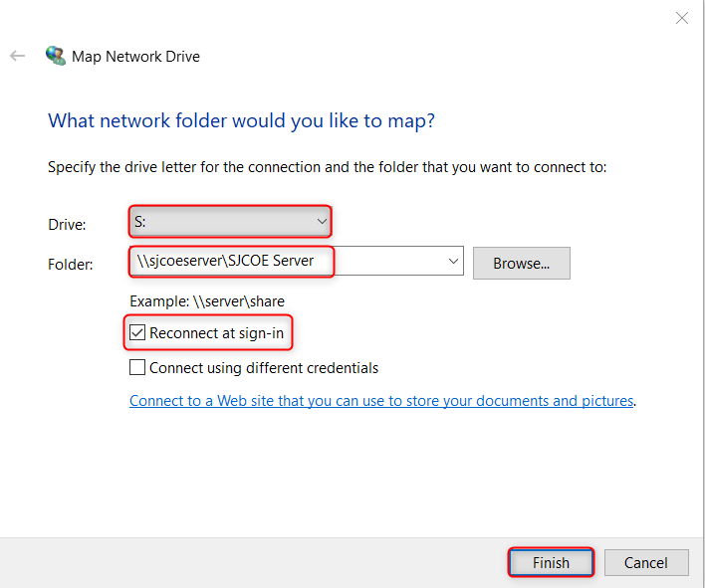Image resolution: width=705 pixels, height=588 pixels.
Task: Click Finish to map the drive
Action: coord(551,562)
